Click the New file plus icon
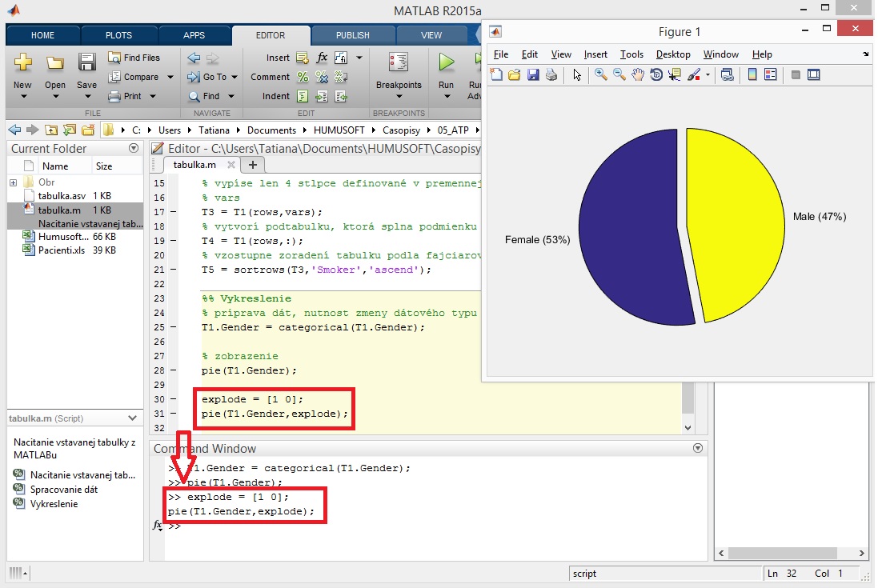Screen dimensions: 878x588 (23, 62)
